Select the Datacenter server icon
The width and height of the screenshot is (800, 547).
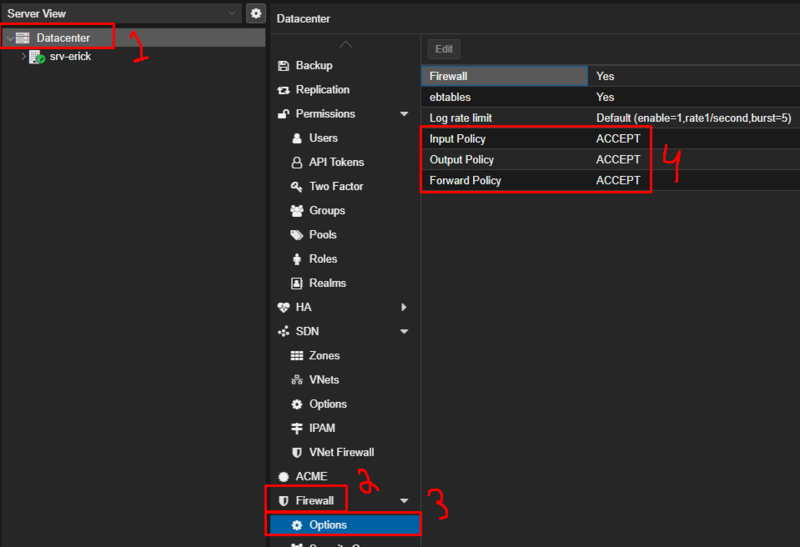[x=22, y=38]
